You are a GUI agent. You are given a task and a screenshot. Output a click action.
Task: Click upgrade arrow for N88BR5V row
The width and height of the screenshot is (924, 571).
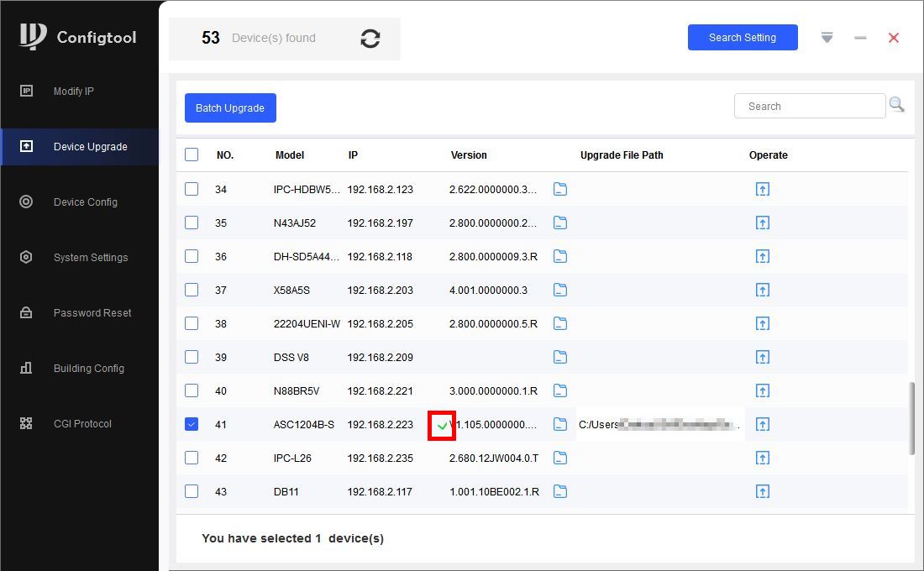[762, 390]
